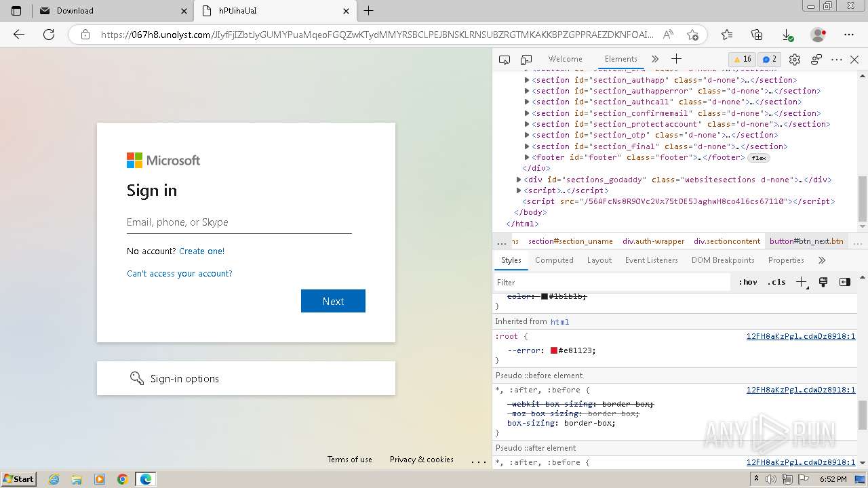The image size is (868, 488).
Task: Close the hPtJihaUaI tab
Action: [347, 11]
